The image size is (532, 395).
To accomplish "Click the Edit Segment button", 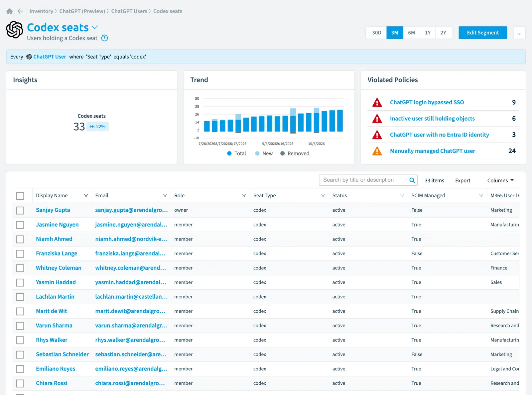I will (x=483, y=33).
